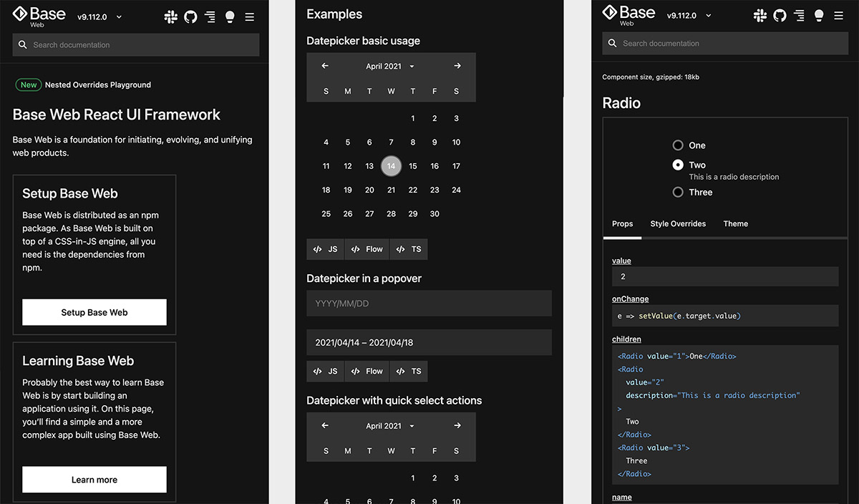Select day 18 in basic datepicker

pos(326,190)
